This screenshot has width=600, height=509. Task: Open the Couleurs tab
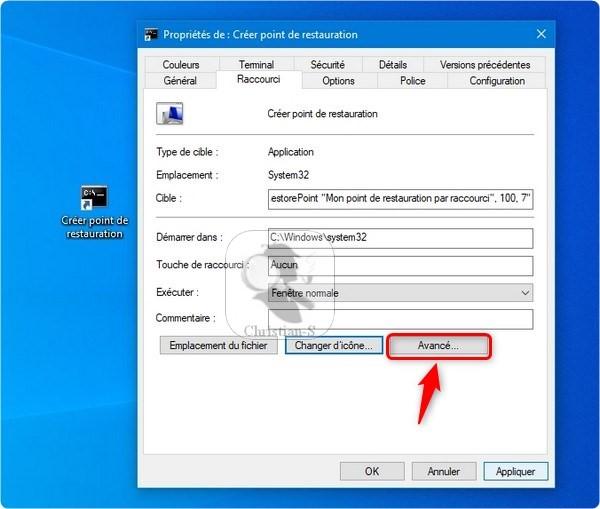pos(181,65)
